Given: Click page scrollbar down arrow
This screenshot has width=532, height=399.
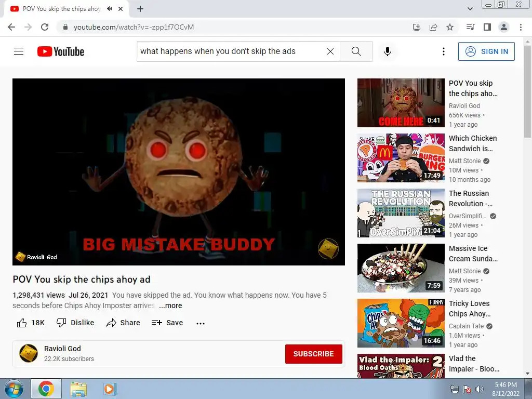Looking at the screenshot, I should coord(527,374).
